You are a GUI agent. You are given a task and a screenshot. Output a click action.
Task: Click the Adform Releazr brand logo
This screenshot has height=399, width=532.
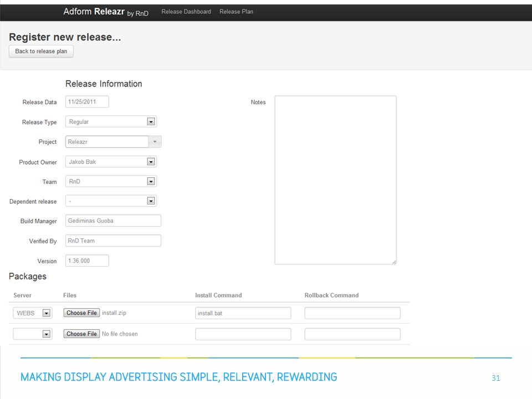(x=106, y=12)
